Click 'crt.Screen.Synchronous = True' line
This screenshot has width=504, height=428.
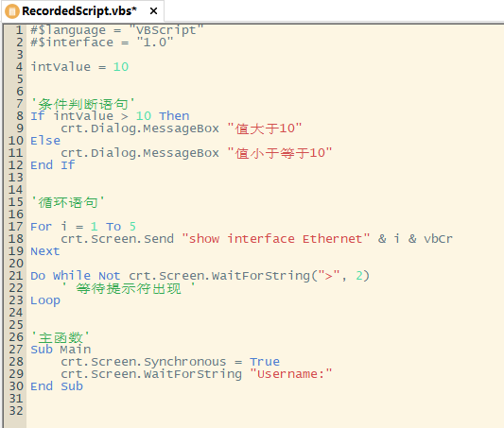[170, 362]
